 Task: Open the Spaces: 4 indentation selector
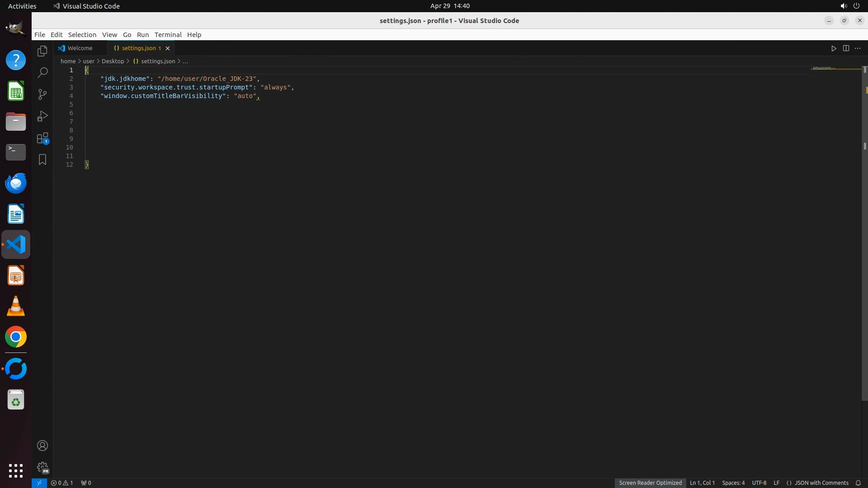[733, 483]
